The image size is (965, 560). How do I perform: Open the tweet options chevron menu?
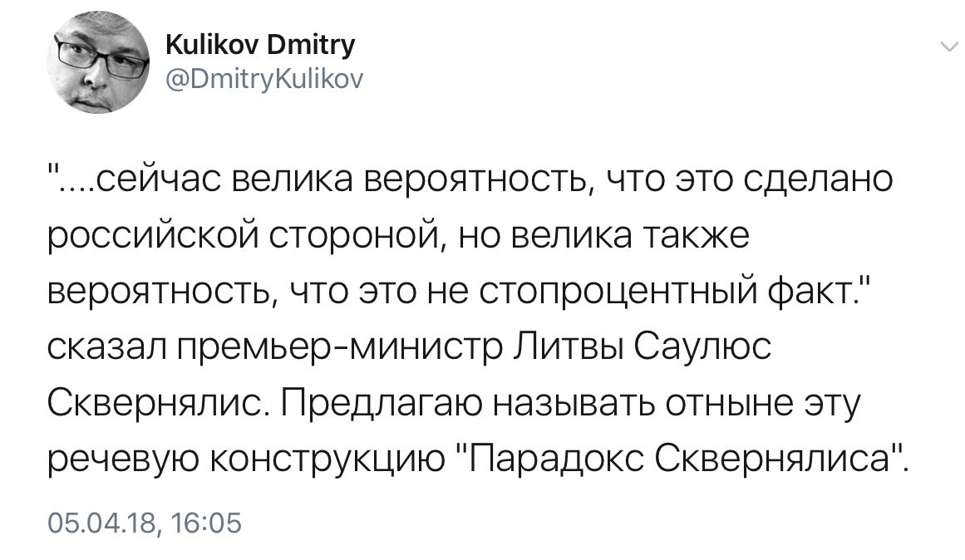[x=949, y=47]
